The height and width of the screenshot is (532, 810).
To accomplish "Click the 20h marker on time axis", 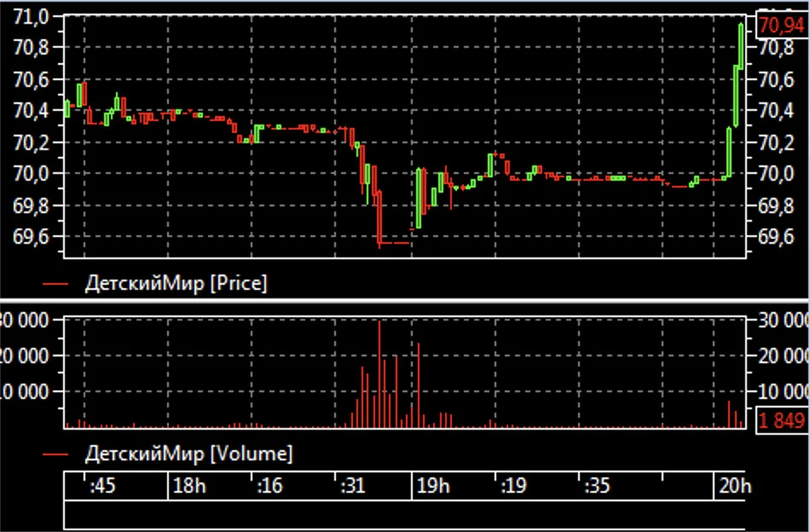I will pos(735,485).
